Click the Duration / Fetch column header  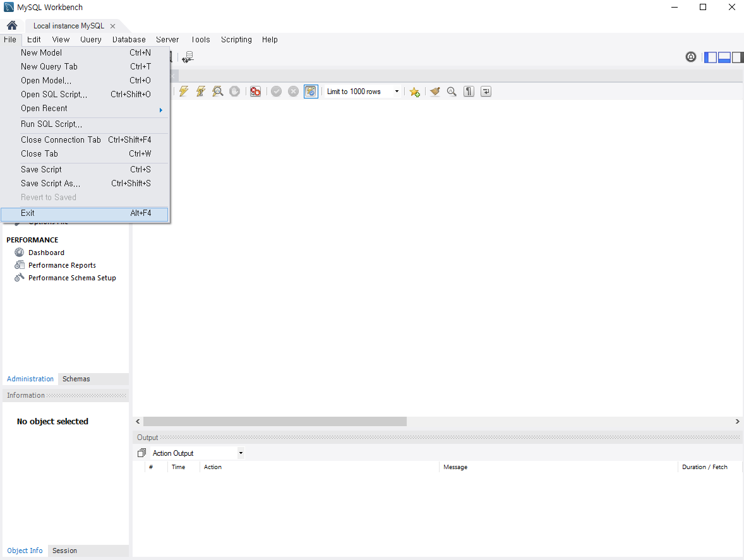[709, 467]
